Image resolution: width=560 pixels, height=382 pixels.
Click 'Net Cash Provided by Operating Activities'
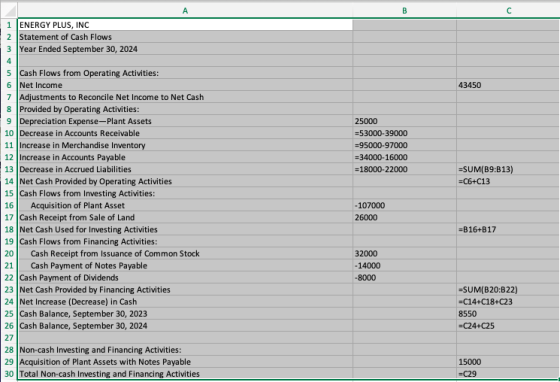185,181
